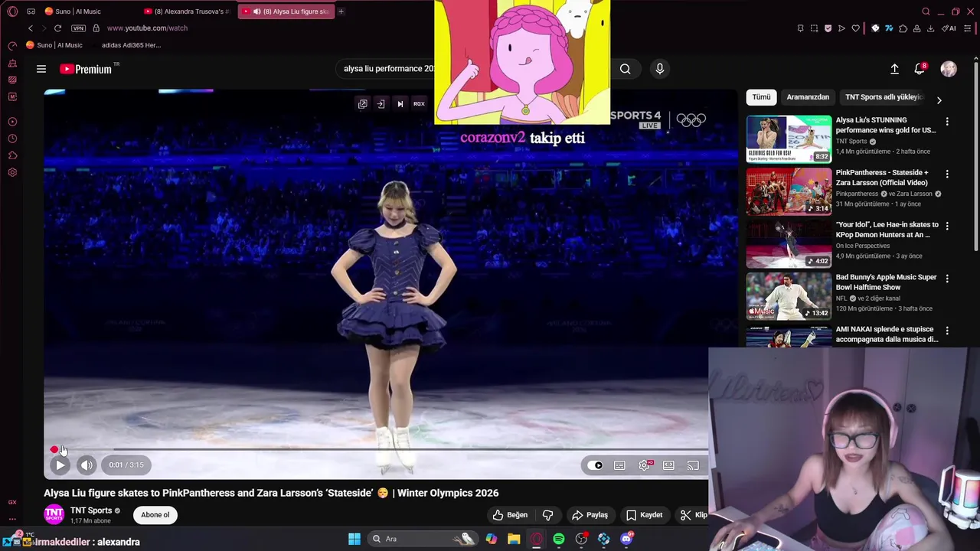Open options for Alysa Liu's STUNNING video
980x551 pixels.
click(947, 122)
